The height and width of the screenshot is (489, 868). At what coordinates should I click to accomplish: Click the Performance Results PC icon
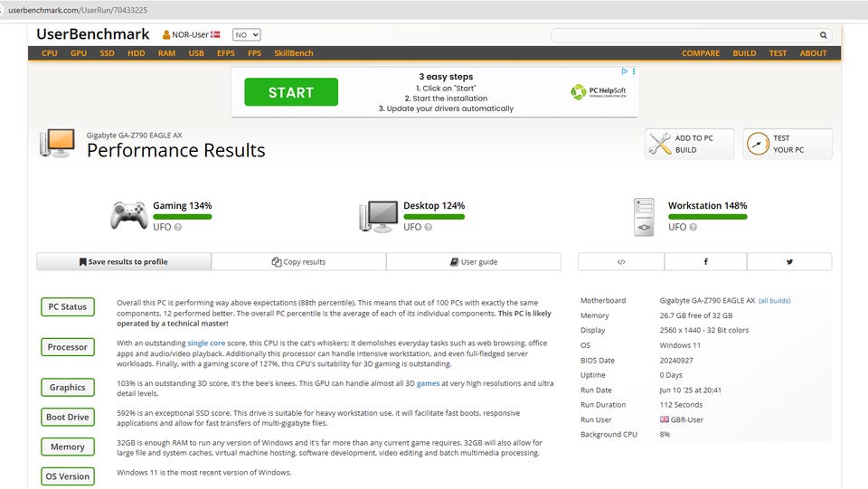click(x=58, y=144)
